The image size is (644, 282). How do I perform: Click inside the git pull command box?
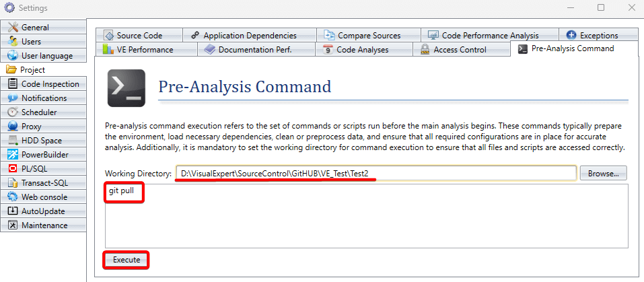click(x=366, y=216)
